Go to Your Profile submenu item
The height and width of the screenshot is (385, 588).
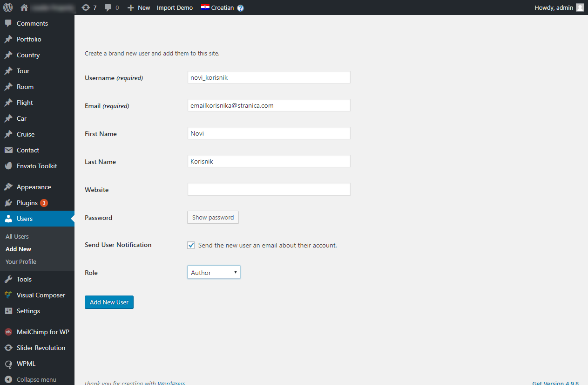coord(21,261)
